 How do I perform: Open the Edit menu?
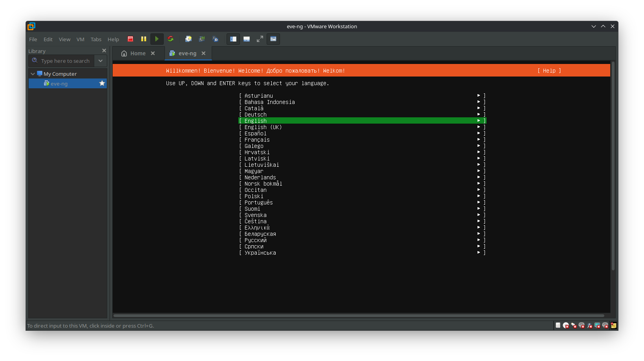pyautogui.click(x=48, y=39)
